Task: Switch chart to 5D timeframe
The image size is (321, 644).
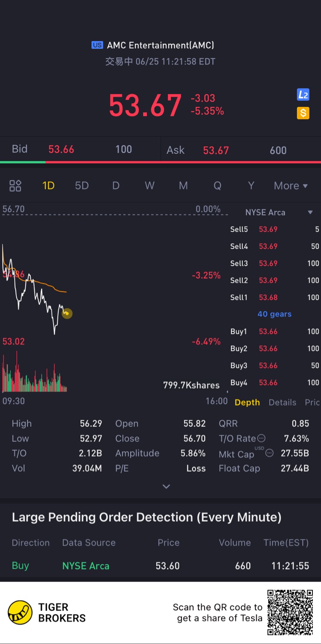Action: pos(81,186)
